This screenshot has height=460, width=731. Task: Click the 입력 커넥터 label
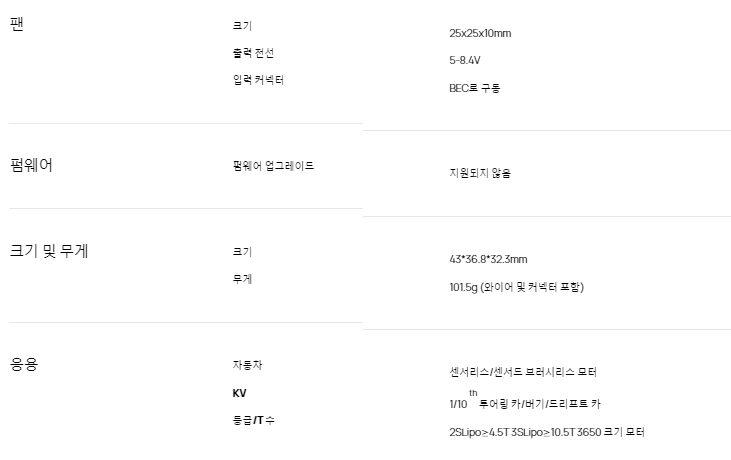(x=258, y=80)
